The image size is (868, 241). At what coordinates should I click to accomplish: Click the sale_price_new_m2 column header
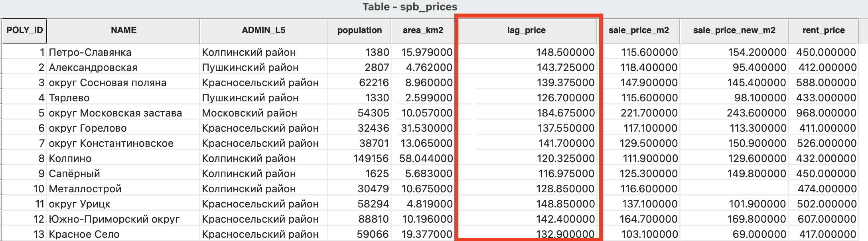(x=734, y=31)
